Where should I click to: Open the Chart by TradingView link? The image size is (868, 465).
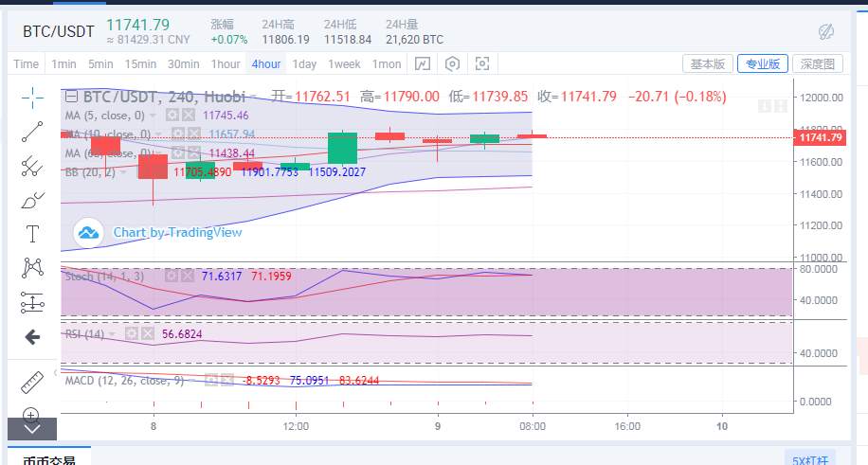[x=178, y=233]
